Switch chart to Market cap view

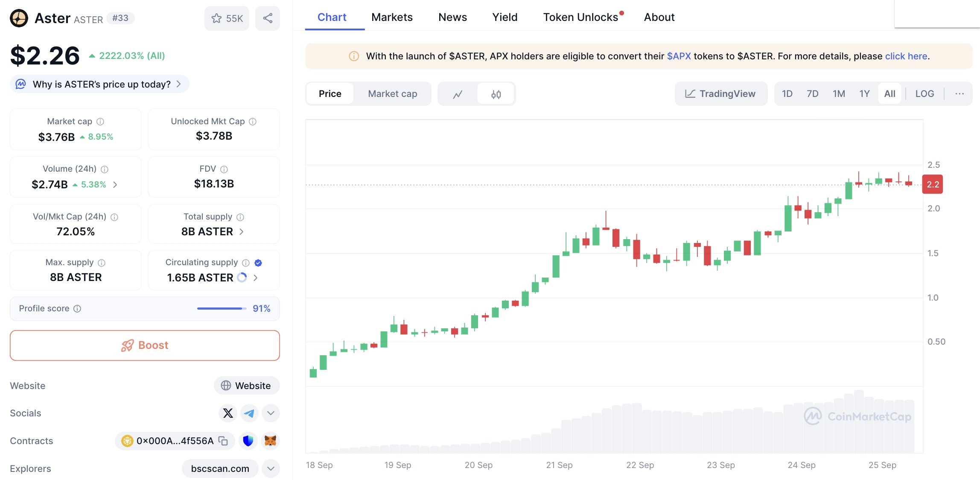pos(392,94)
